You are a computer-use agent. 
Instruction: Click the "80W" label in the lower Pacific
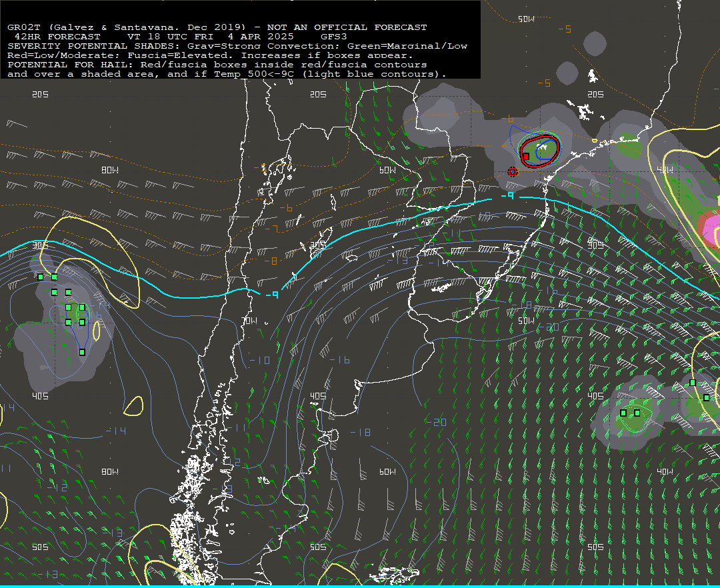pos(110,472)
